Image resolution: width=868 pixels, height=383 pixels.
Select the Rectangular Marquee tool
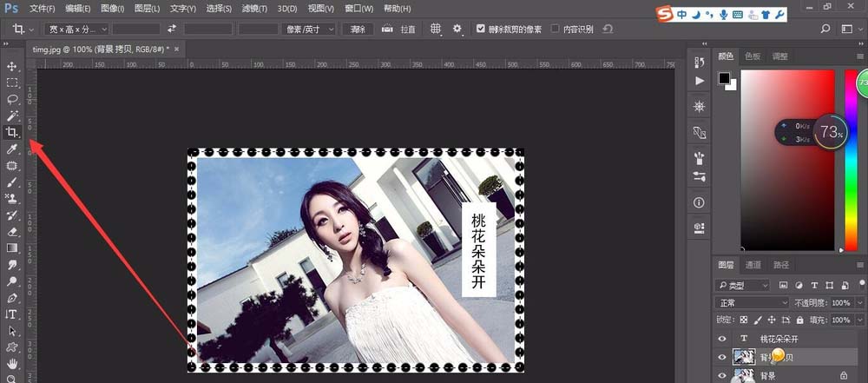[x=12, y=83]
